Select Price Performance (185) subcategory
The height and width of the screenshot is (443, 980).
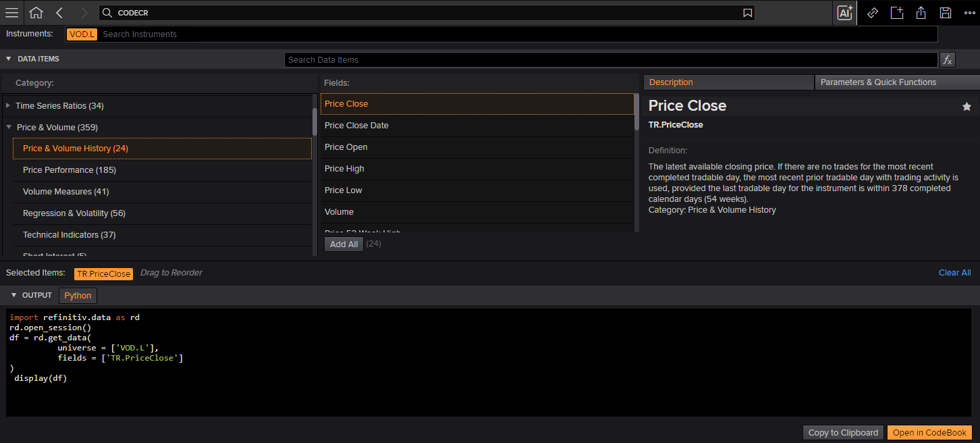click(x=163, y=170)
